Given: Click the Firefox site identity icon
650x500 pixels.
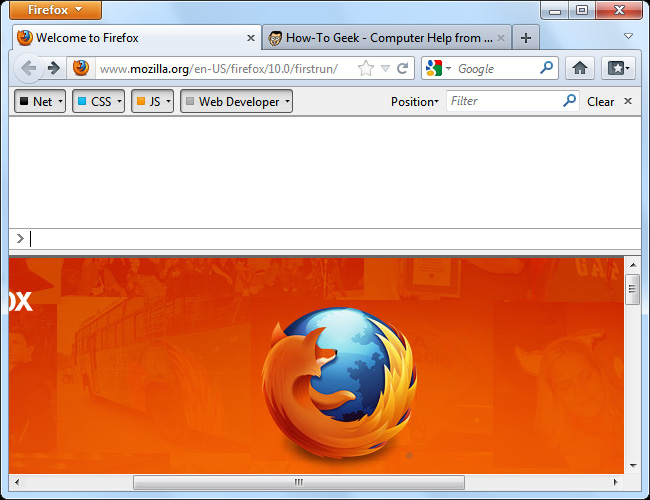Looking at the screenshot, I should click(x=81, y=68).
